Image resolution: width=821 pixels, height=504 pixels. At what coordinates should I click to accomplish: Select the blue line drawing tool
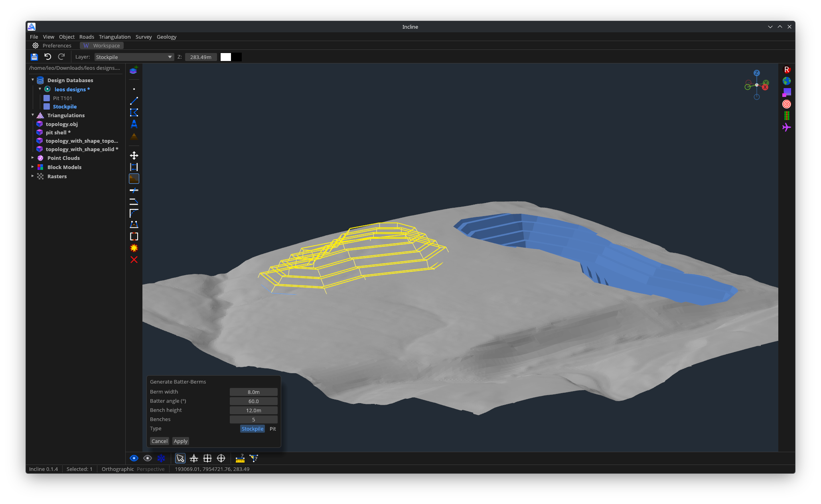[x=134, y=101]
